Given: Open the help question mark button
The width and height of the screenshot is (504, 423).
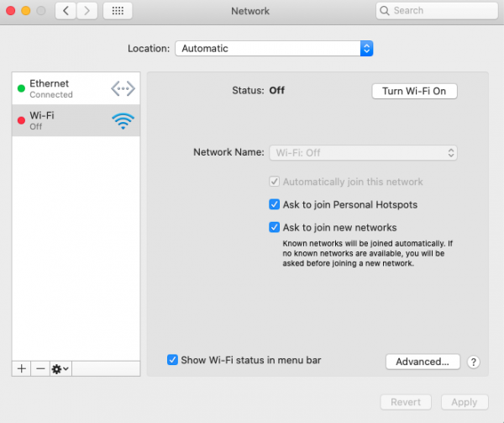Looking at the screenshot, I should coord(474,362).
